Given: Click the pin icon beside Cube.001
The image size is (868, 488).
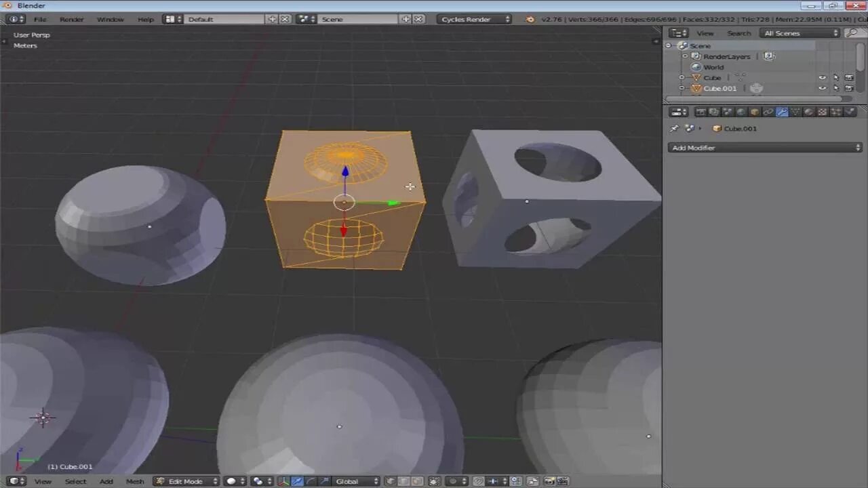Looking at the screenshot, I should coord(674,128).
